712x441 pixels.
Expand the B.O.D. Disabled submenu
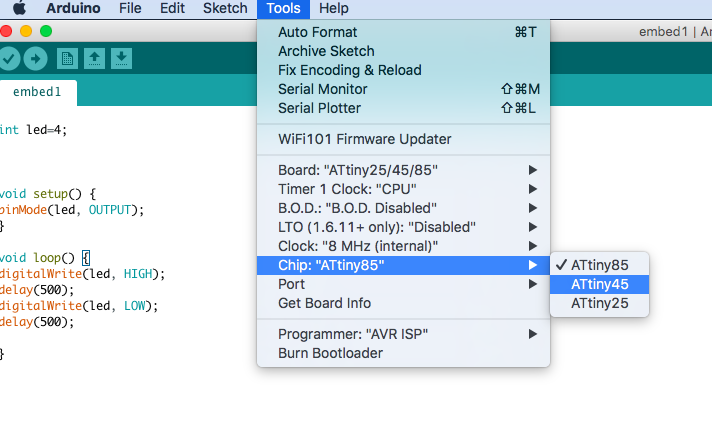[403, 208]
